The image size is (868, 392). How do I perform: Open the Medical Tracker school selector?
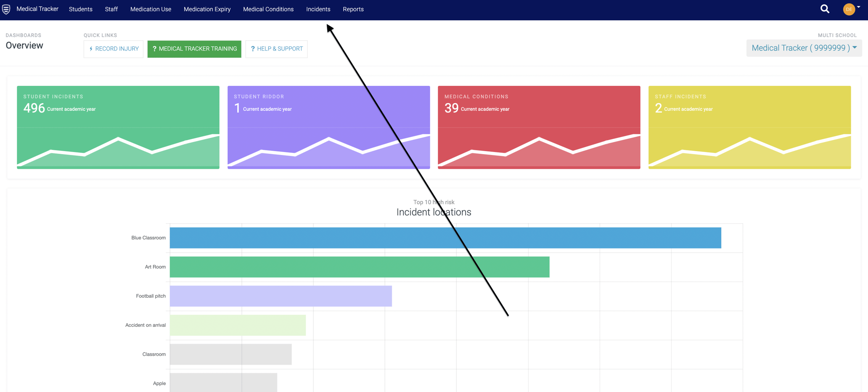[x=804, y=48]
